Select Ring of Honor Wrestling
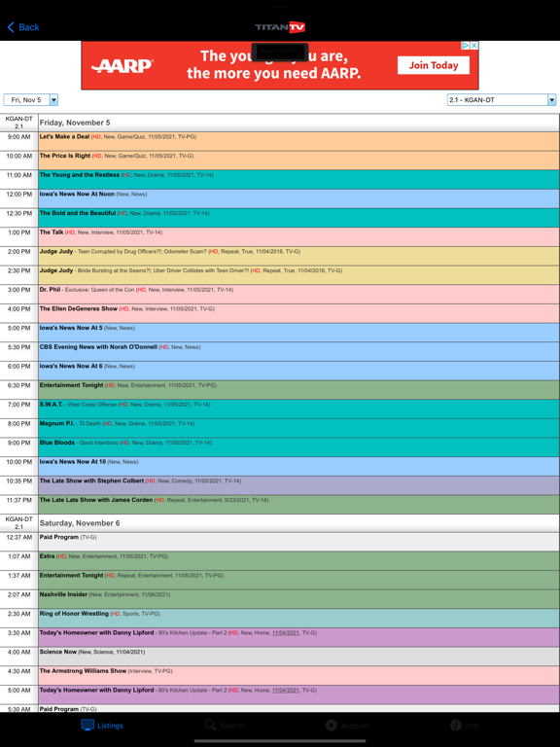 (x=298, y=618)
